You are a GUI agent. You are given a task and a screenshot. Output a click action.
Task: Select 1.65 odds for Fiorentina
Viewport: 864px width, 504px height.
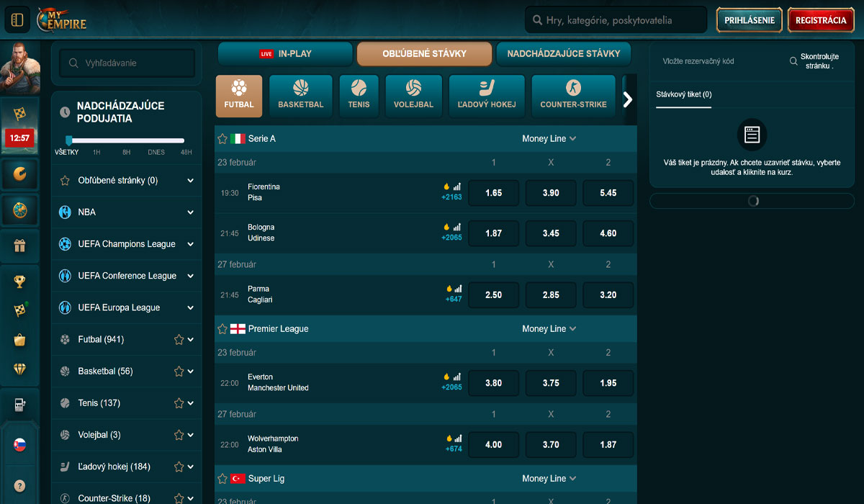[493, 193]
